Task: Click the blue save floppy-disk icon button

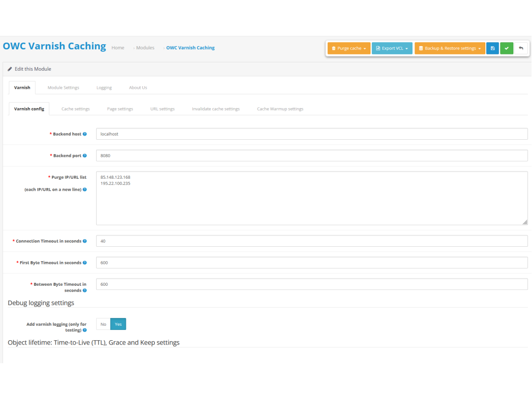Action: [493, 48]
